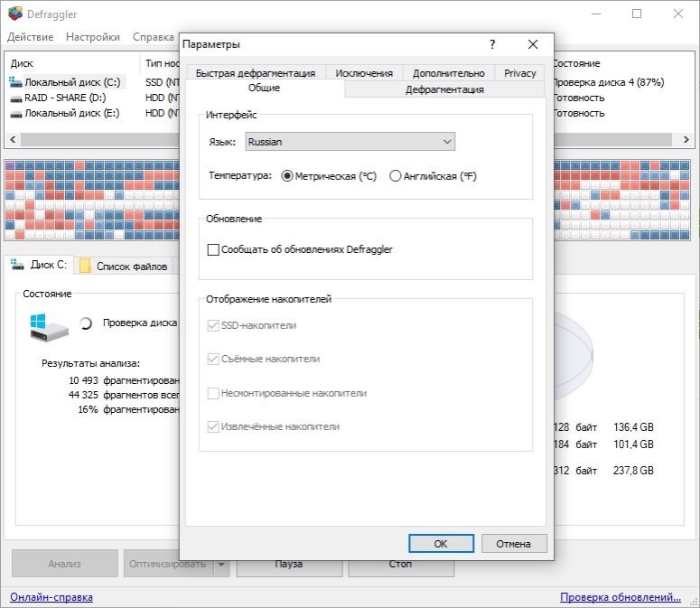Toggle Извлечённые накопители checkbox
The width and height of the screenshot is (700, 608).
(x=213, y=426)
